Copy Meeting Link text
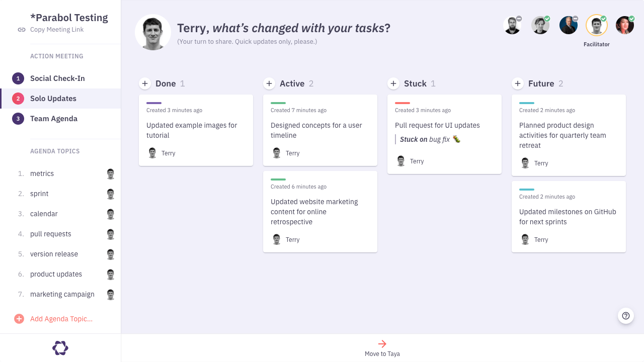The image size is (644, 362). [57, 30]
